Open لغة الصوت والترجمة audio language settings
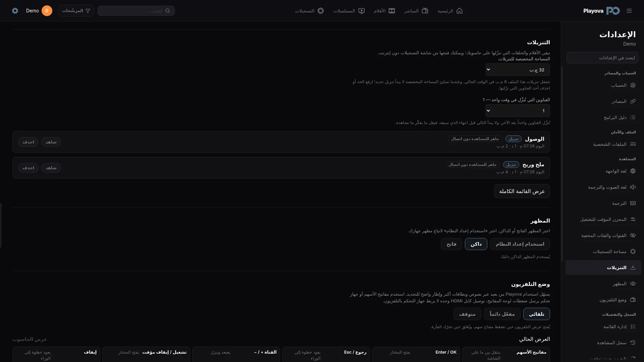 [603, 187]
